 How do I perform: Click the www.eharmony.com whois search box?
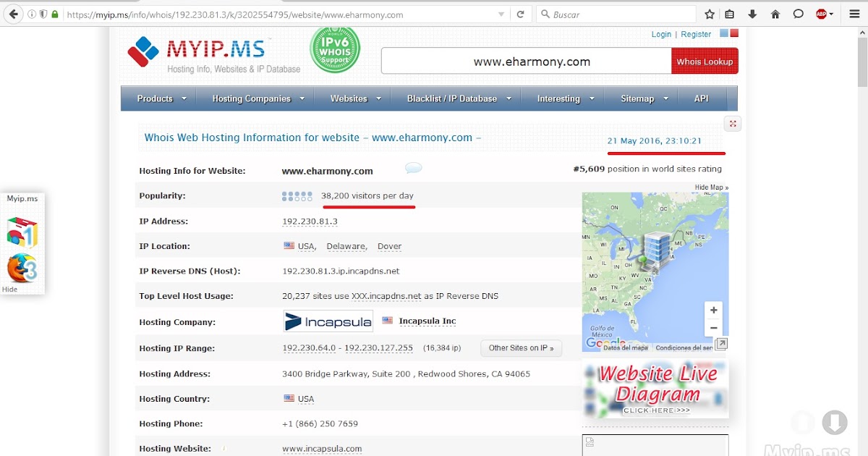[526, 62]
